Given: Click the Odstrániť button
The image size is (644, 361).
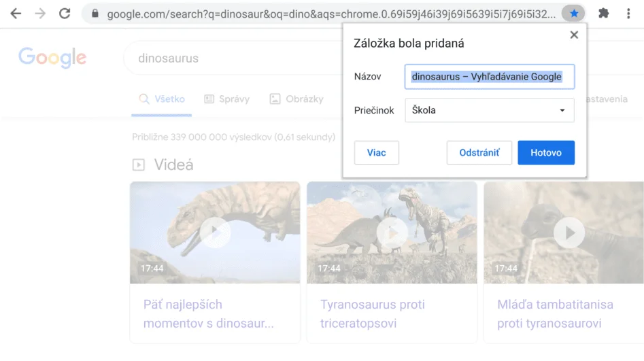Looking at the screenshot, I should pyautogui.click(x=479, y=153).
